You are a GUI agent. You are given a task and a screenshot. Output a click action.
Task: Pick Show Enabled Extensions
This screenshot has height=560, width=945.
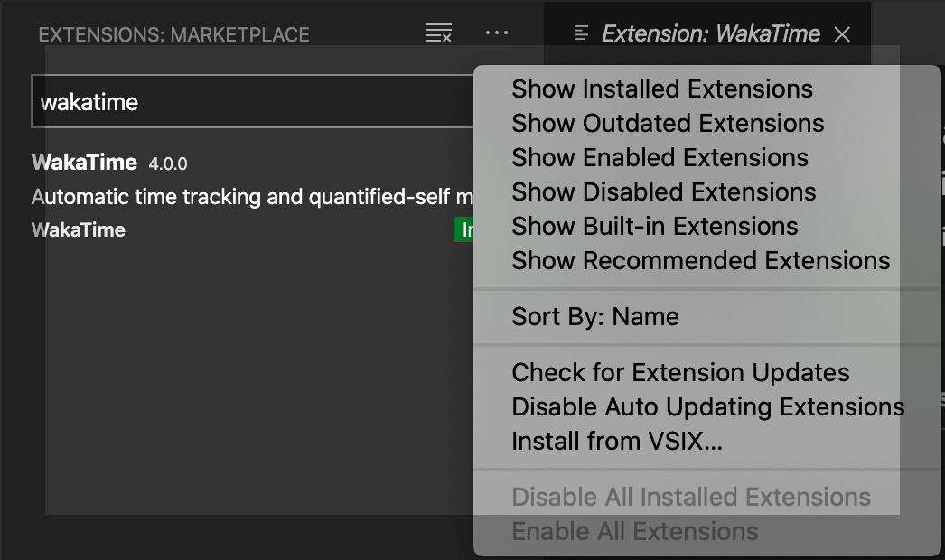click(x=660, y=158)
